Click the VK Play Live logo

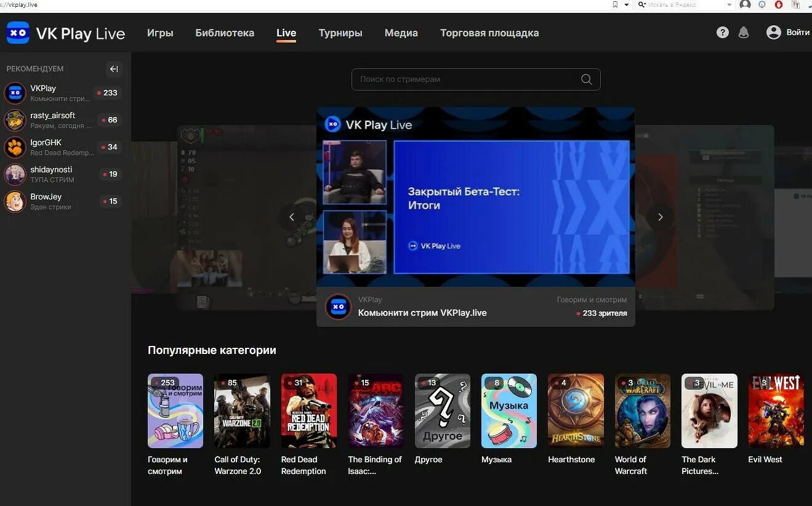tap(66, 33)
